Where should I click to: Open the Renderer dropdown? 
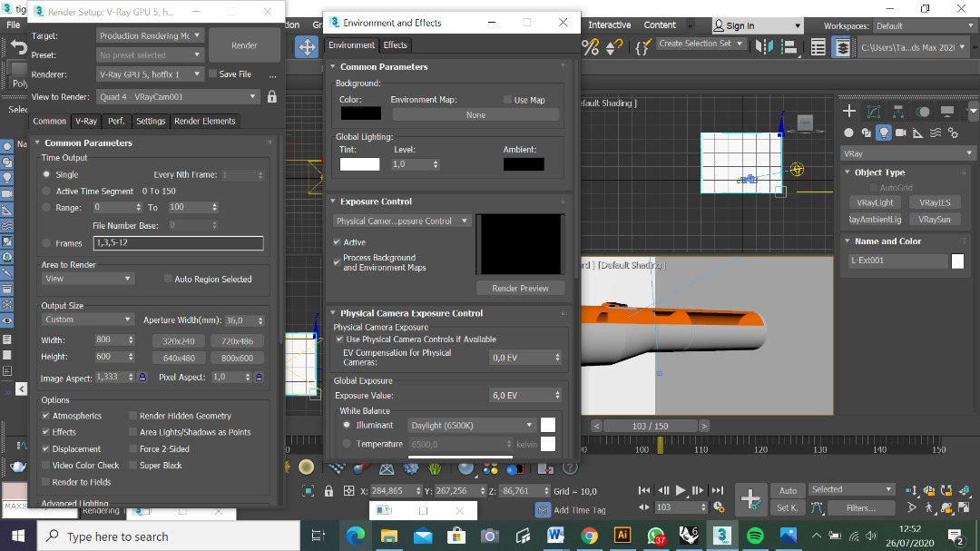150,74
